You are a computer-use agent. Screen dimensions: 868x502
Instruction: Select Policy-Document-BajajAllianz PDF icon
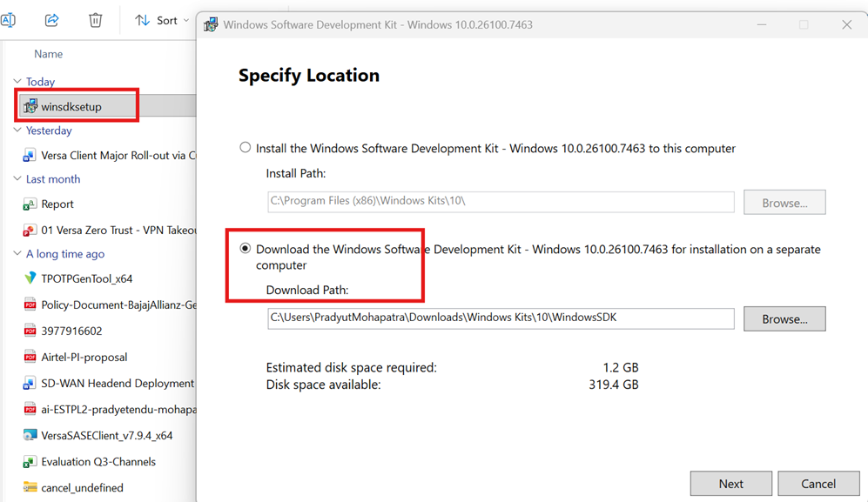point(30,305)
